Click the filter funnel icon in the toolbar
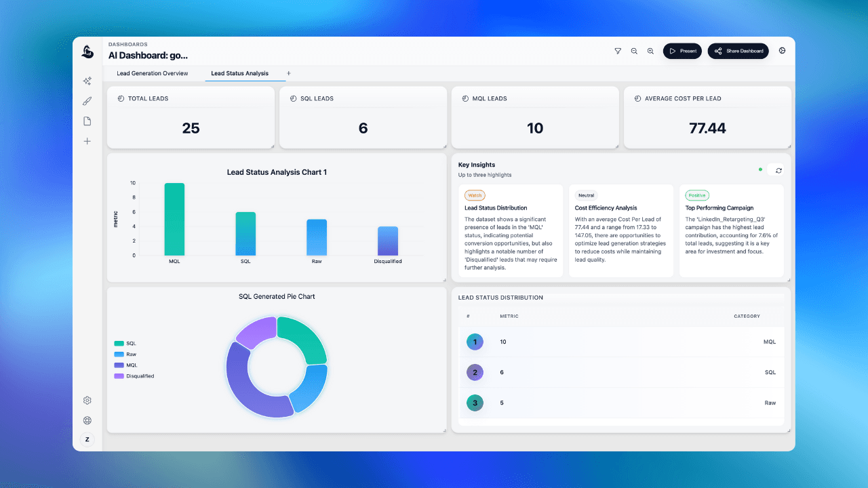 coord(618,51)
